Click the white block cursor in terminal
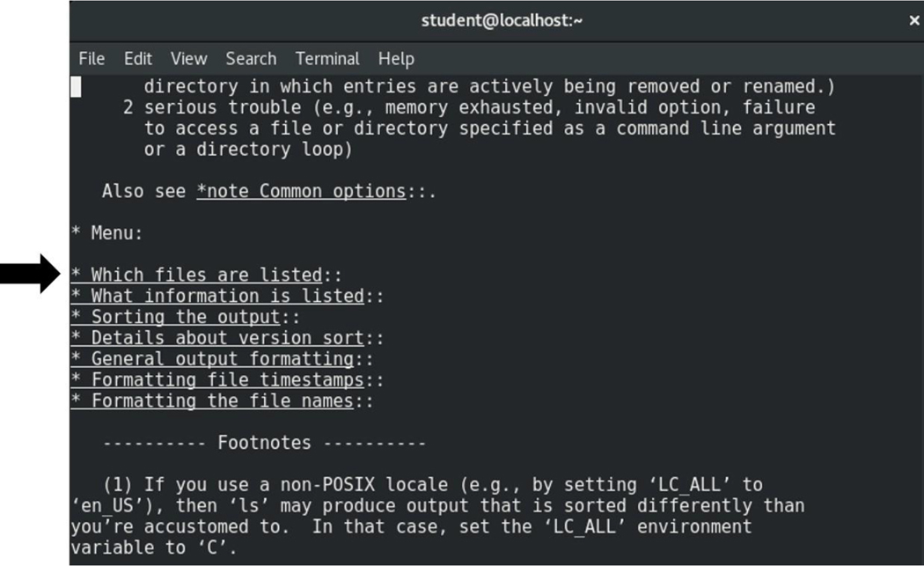924x566 pixels. (77, 86)
